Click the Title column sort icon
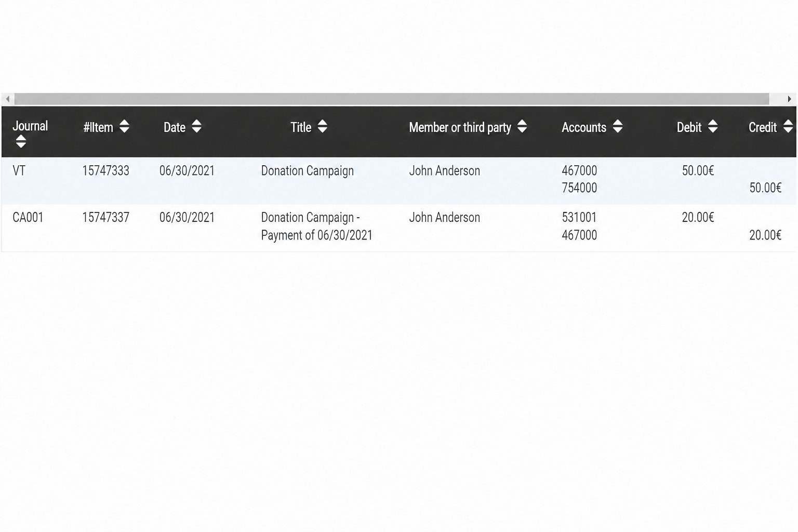The height and width of the screenshot is (532, 798). coord(323,126)
